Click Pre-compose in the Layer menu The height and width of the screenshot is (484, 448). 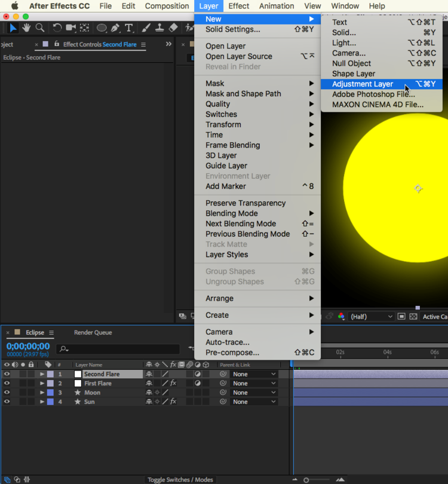pos(232,353)
